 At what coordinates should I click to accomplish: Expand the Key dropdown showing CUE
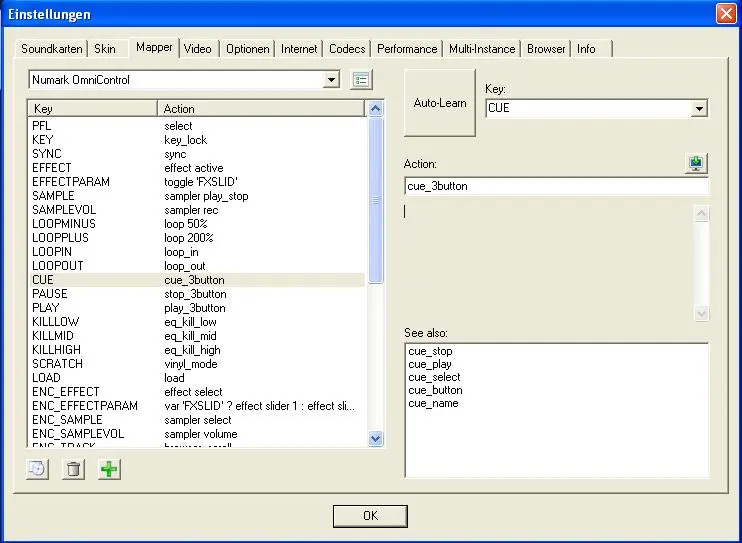click(699, 108)
